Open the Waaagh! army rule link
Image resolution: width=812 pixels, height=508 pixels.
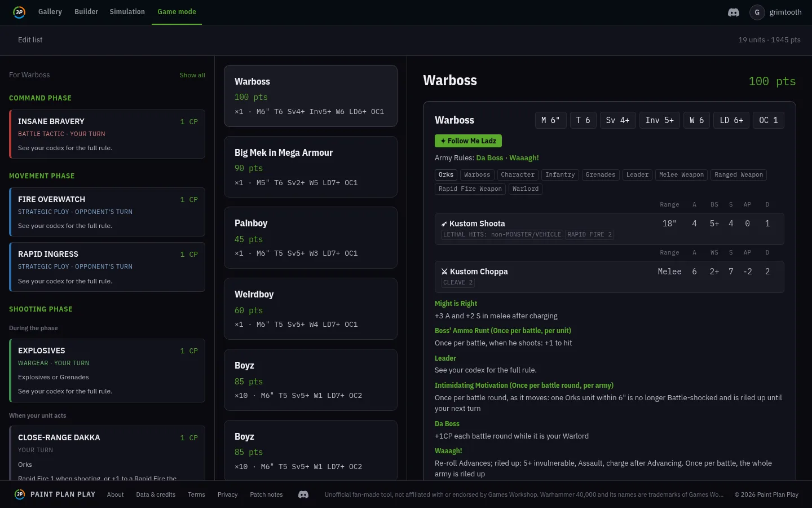tap(524, 158)
